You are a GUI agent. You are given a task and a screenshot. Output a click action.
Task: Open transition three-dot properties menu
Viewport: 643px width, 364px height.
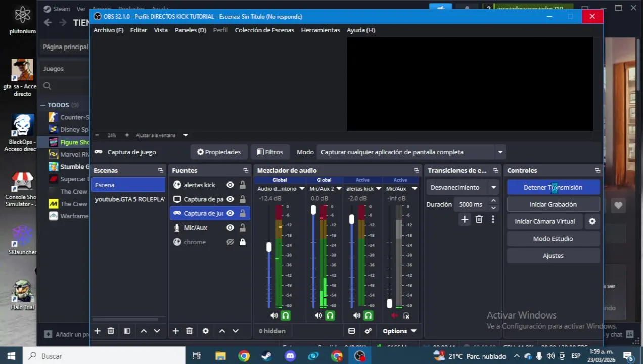click(x=493, y=219)
